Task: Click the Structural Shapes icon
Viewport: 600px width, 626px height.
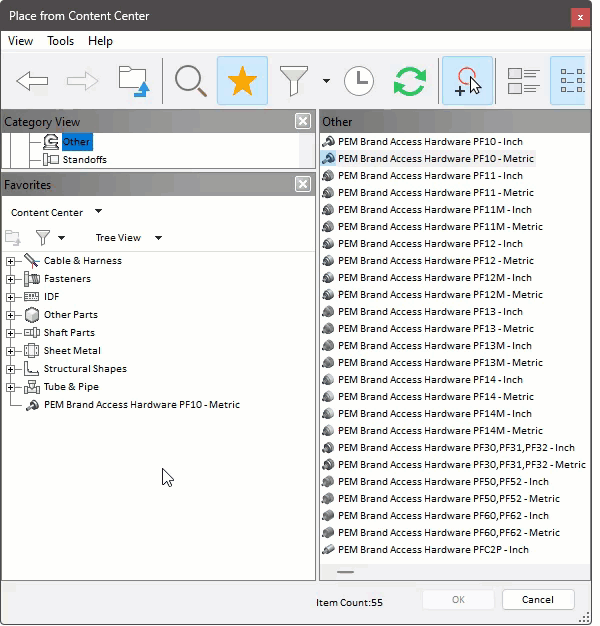Action: (32, 368)
